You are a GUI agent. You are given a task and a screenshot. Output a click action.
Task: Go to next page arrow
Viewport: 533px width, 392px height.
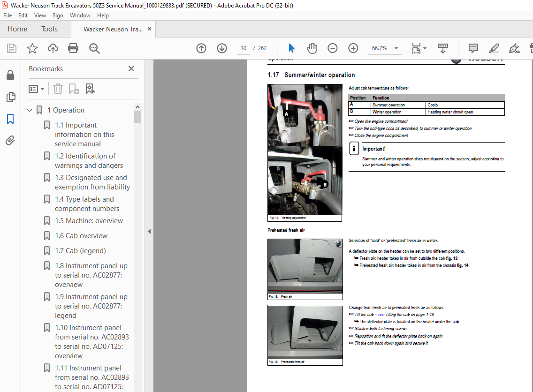(222, 48)
